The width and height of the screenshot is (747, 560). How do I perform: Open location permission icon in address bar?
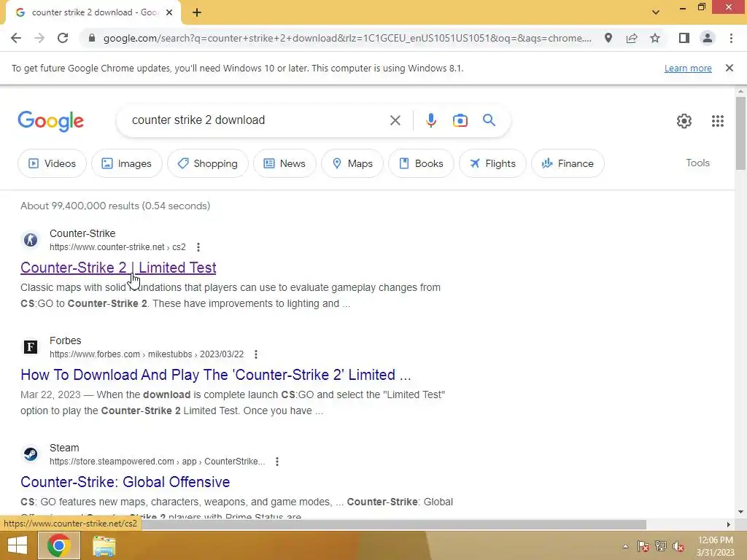[608, 38]
